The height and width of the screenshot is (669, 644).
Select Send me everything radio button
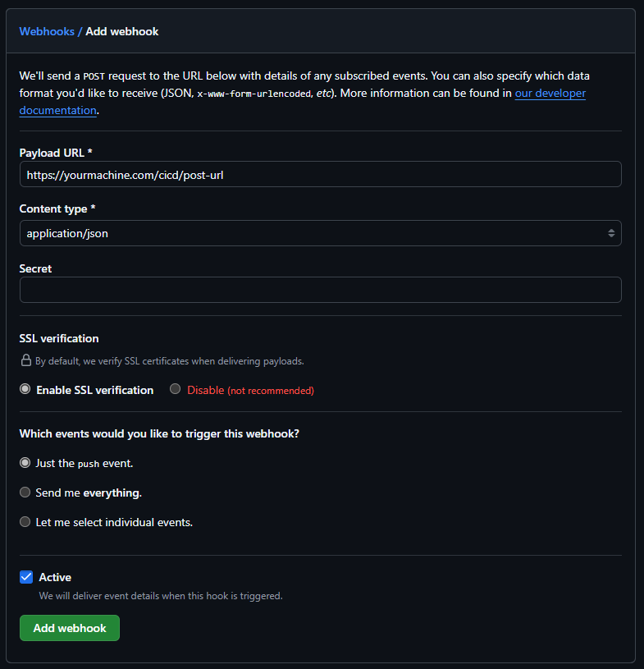coord(25,493)
